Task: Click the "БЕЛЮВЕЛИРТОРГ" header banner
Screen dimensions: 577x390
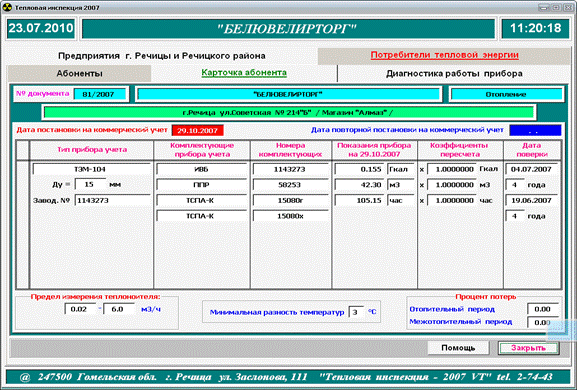Action: 288,29
